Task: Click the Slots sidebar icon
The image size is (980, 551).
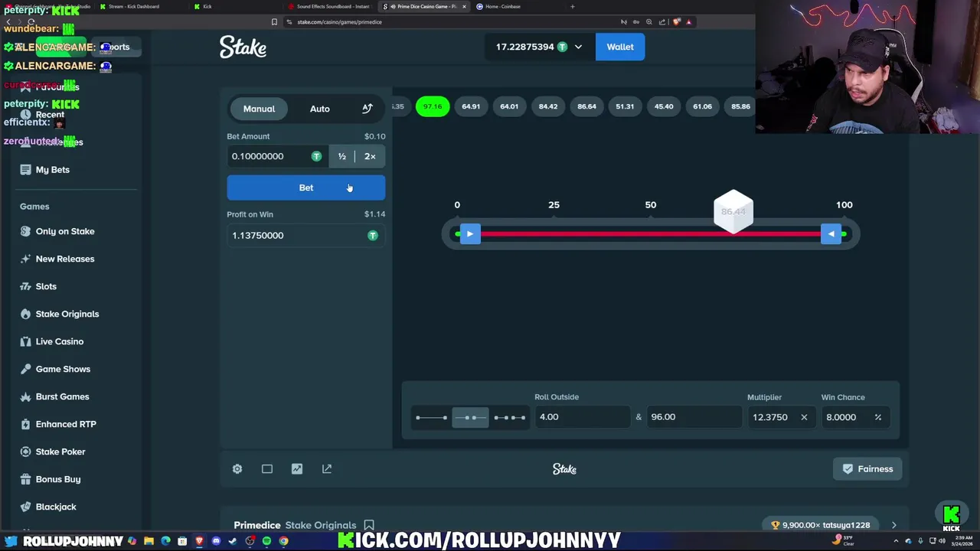Action: pos(25,286)
